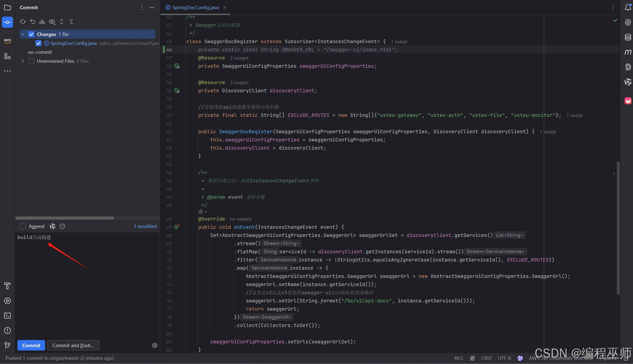Click cursor position 46:5 in status bar
This screenshot has height=364, width=633.
[459, 358]
